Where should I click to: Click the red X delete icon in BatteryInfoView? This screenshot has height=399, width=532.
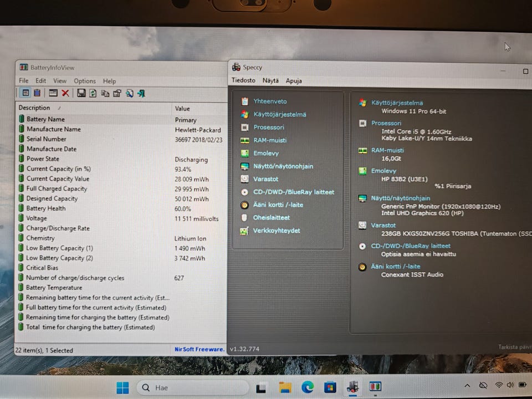tap(65, 93)
